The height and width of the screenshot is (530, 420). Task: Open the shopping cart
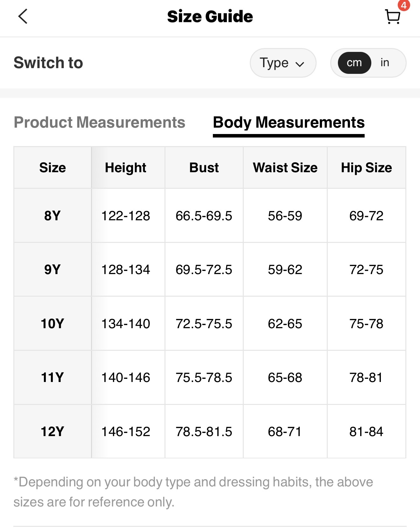pos(392,17)
